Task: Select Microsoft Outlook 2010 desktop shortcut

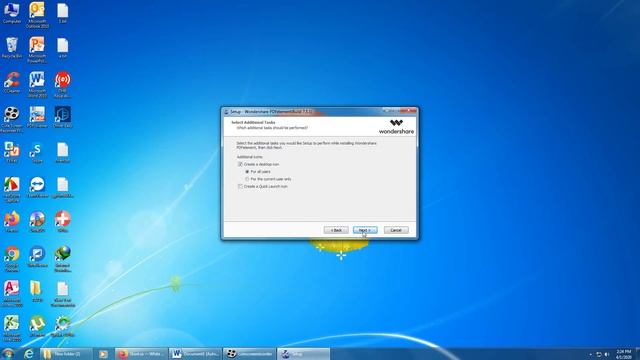Action: tap(37, 16)
